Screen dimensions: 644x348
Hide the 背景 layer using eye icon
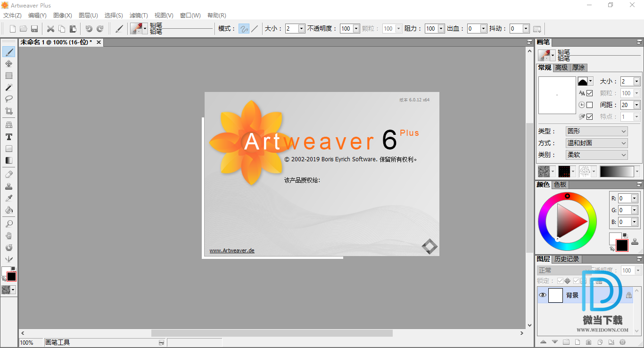pos(543,295)
